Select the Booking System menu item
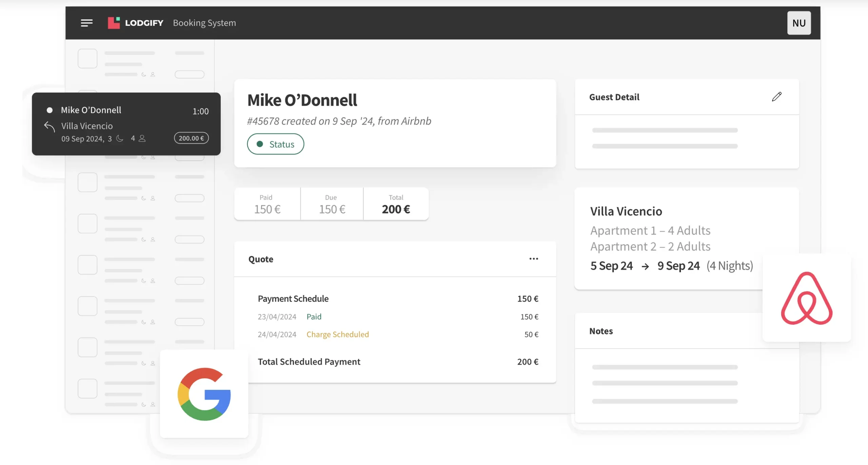 coord(204,23)
